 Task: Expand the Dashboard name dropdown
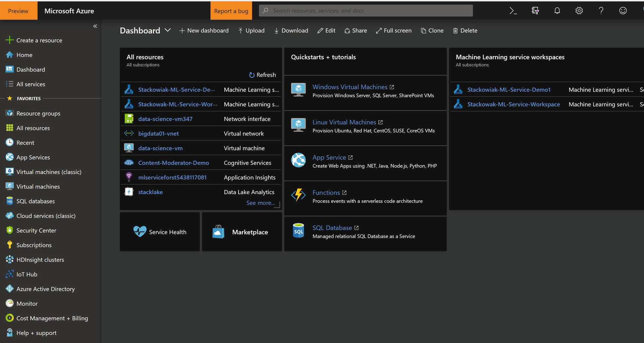pos(168,30)
